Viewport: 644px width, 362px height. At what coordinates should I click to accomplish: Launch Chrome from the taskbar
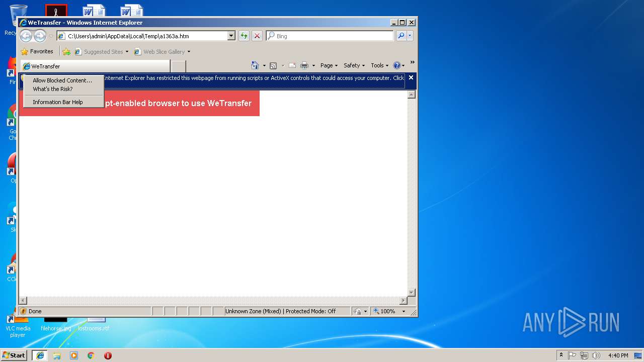click(x=91, y=355)
